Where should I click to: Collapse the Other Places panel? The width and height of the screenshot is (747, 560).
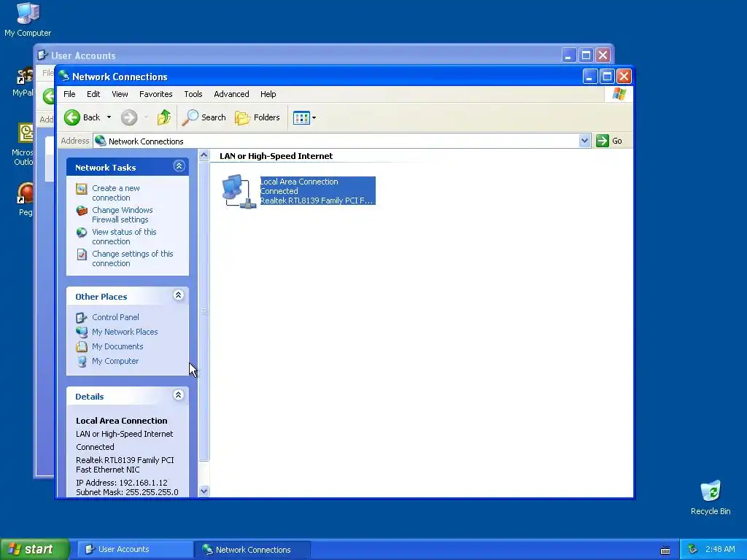pos(178,295)
